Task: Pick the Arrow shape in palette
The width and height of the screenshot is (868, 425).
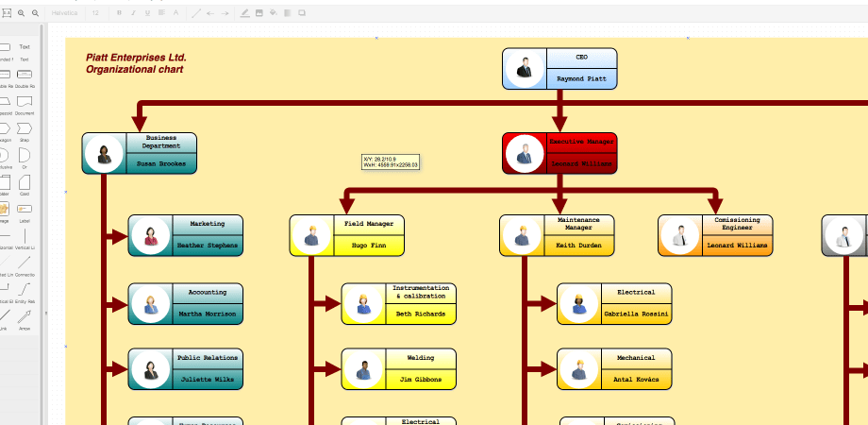Action: point(25,316)
